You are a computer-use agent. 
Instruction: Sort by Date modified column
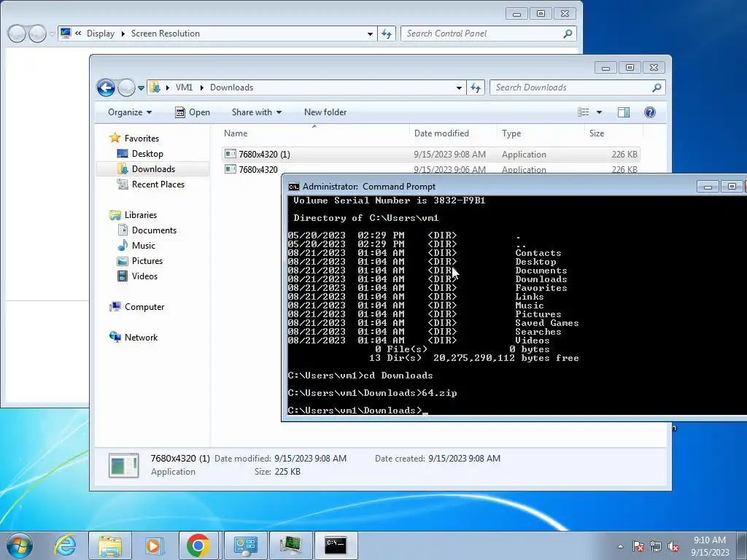pyautogui.click(x=453, y=133)
